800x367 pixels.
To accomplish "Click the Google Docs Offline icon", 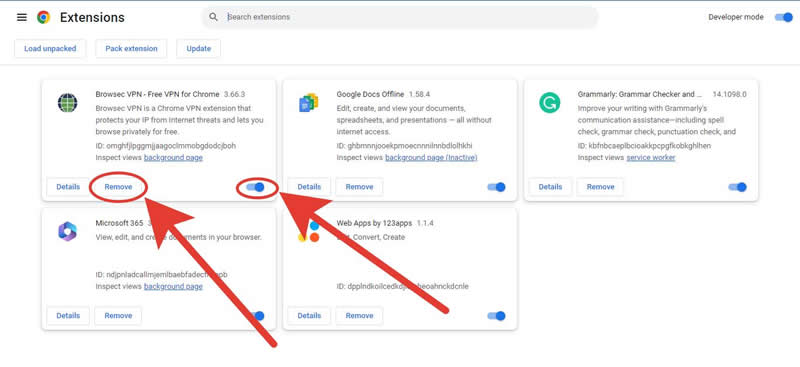I will (309, 103).
